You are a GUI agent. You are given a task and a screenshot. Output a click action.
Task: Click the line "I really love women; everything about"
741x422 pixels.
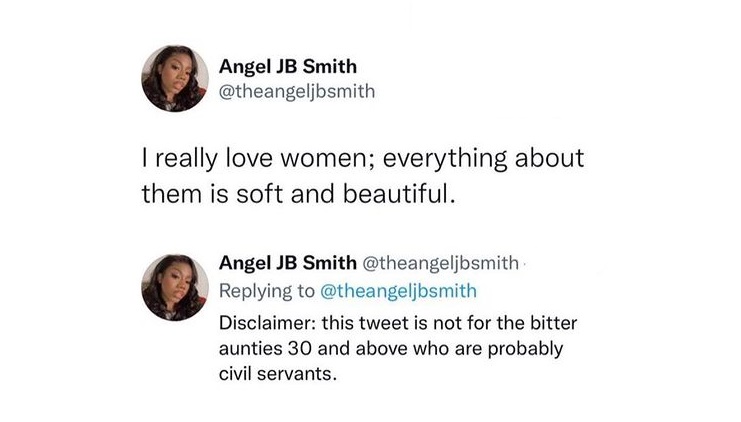[x=359, y=158]
